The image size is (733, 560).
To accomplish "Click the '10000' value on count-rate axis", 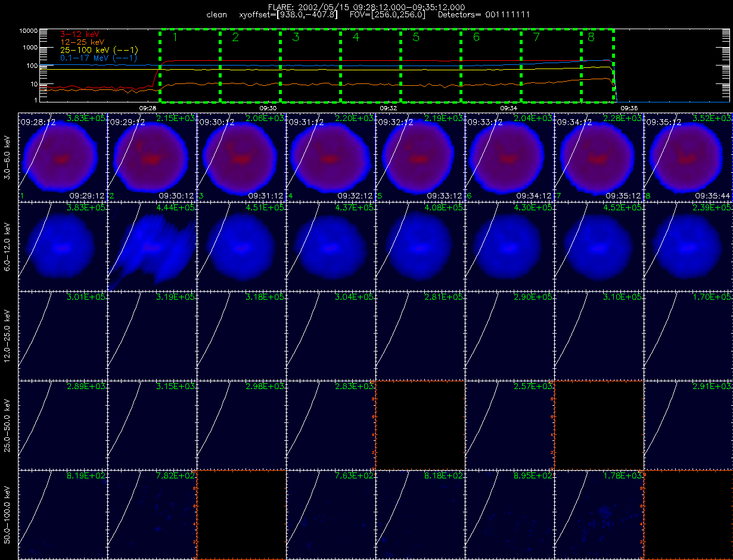I will click(29, 30).
